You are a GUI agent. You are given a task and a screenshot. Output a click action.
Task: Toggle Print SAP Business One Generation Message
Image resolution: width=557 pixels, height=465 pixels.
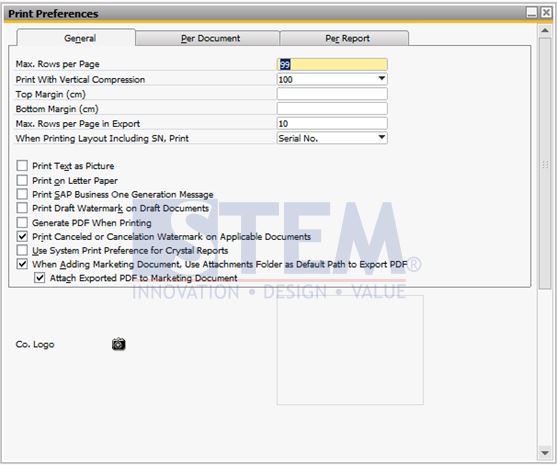coord(22,194)
